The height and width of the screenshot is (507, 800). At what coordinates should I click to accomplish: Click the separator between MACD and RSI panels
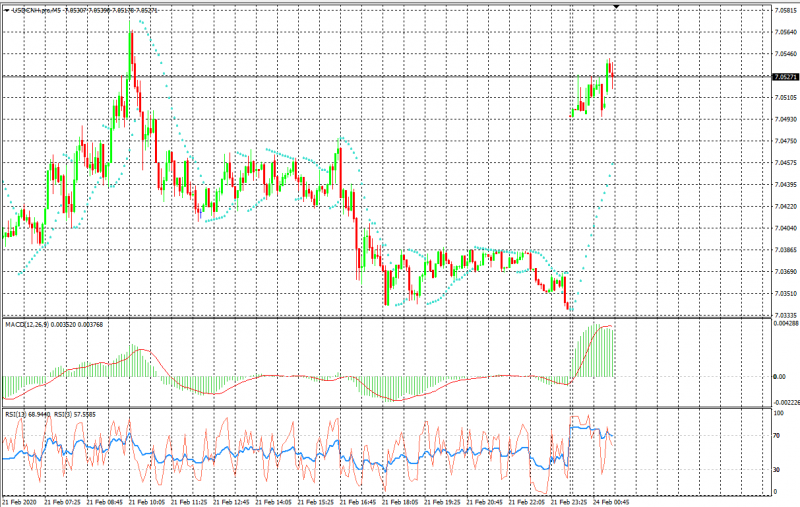click(x=400, y=407)
